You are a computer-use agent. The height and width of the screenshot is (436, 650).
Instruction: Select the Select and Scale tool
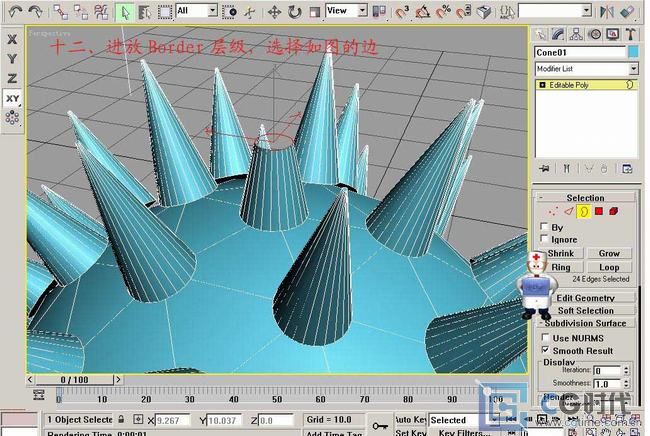(x=315, y=12)
